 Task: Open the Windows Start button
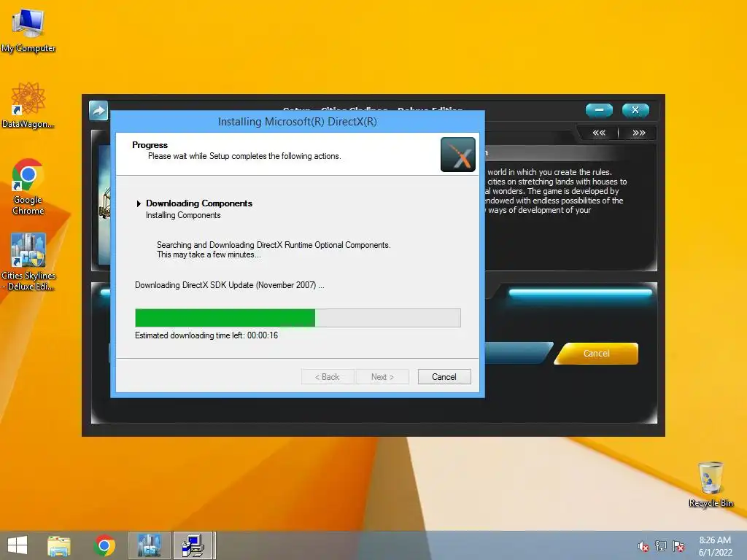[18, 545]
